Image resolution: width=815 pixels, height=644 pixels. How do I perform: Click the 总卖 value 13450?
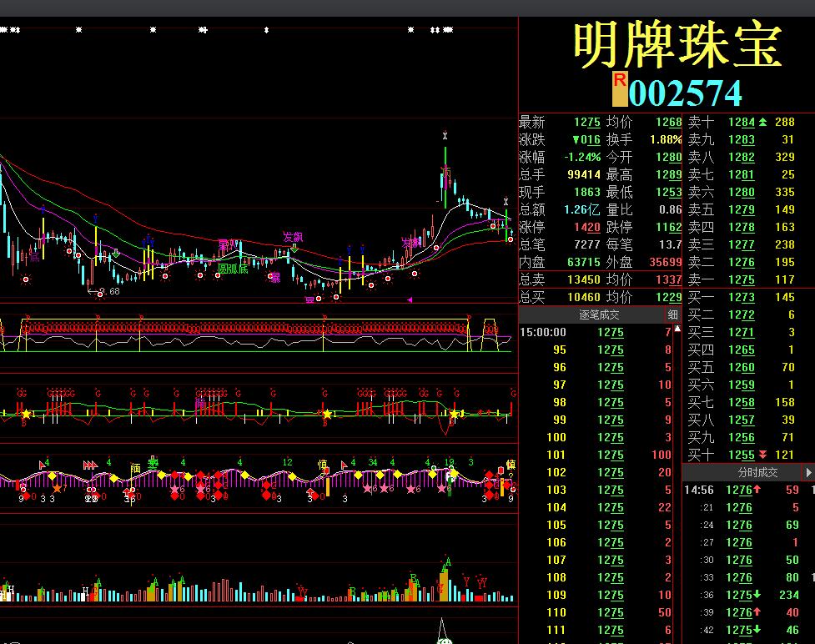(x=584, y=279)
